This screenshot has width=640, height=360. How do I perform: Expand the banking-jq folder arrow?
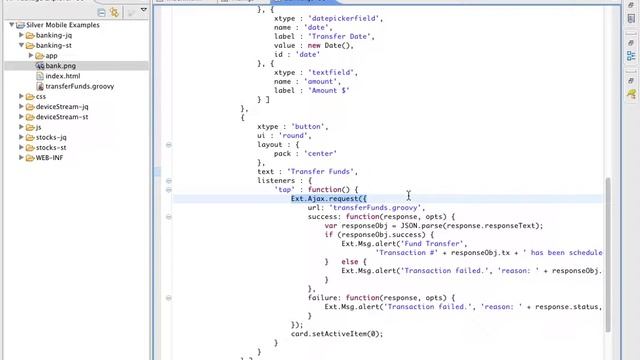tap(21, 35)
